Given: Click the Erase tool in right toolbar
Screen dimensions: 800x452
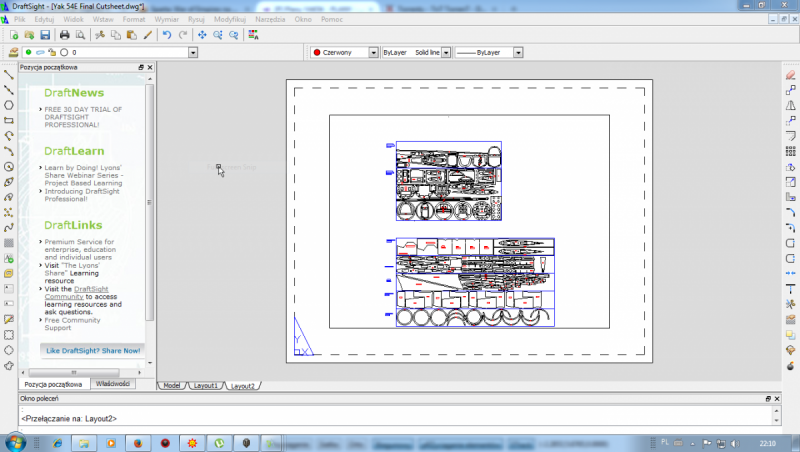Looking at the screenshot, I should pos(790,73).
